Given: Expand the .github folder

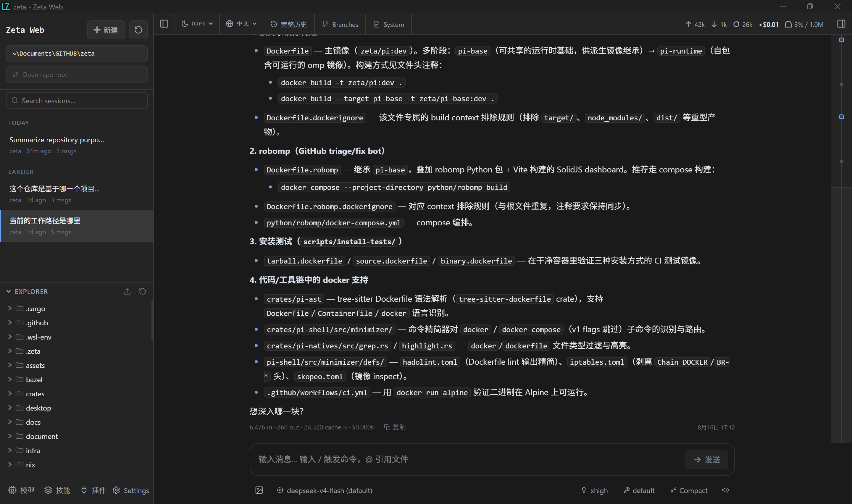Looking at the screenshot, I should [x=76, y=323].
